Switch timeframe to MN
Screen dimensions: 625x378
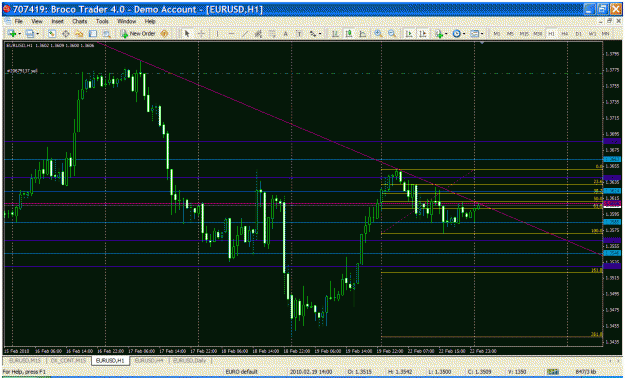[x=605, y=34]
